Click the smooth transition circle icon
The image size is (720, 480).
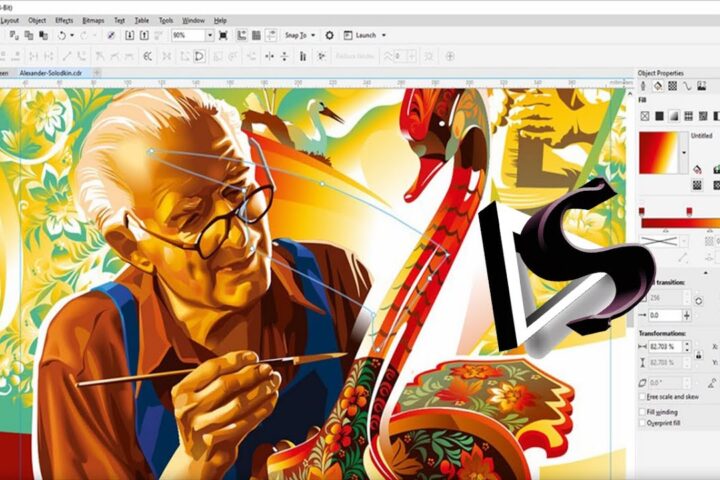698,301
